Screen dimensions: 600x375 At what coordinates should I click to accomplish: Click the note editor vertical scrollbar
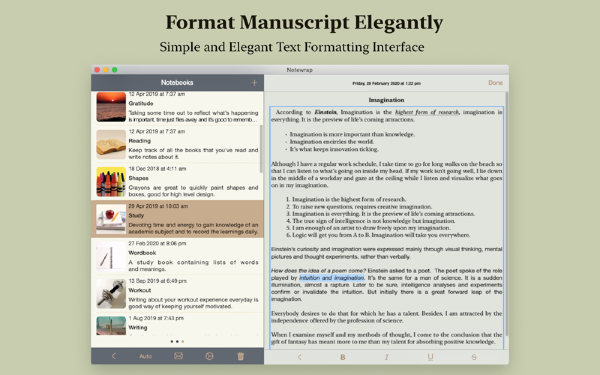tap(507, 214)
